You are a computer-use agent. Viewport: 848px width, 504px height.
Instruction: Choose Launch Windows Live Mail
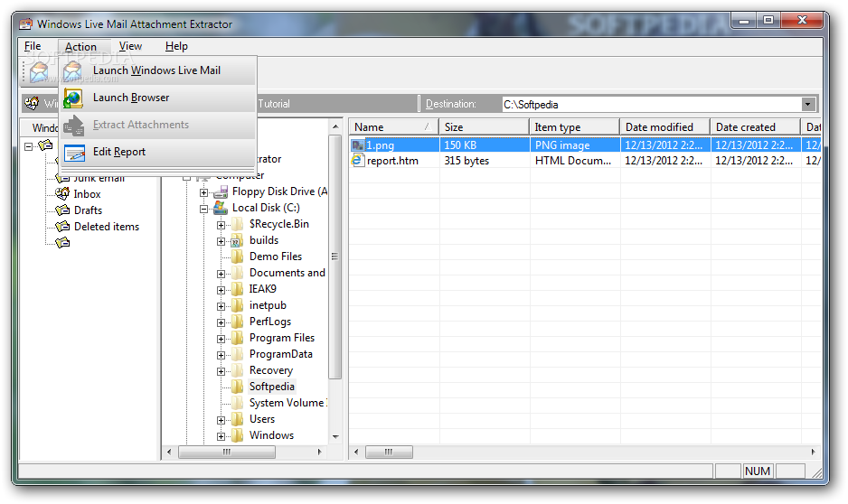click(156, 70)
